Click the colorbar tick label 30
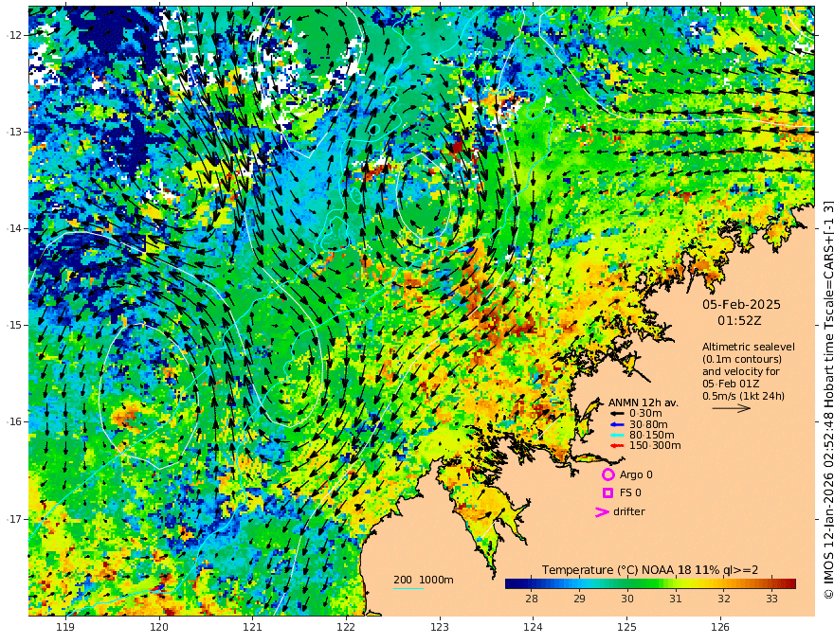The width and height of the screenshot is (834, 644). 627,599
